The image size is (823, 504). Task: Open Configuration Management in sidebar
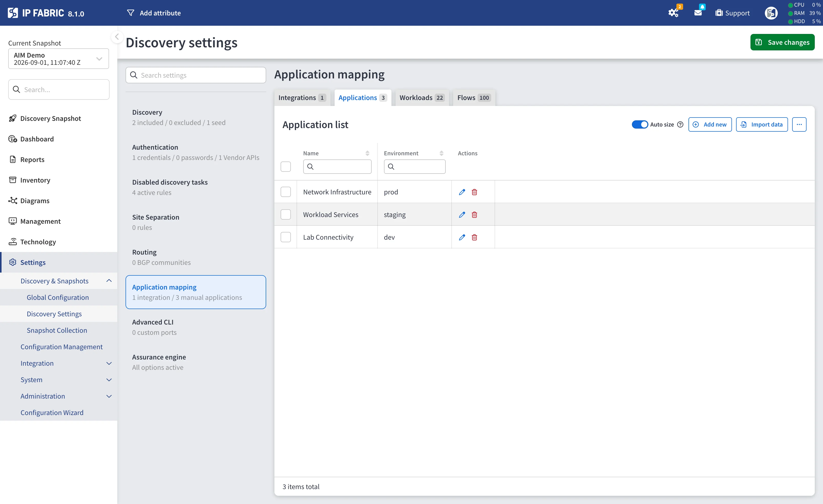coord(61,347)
